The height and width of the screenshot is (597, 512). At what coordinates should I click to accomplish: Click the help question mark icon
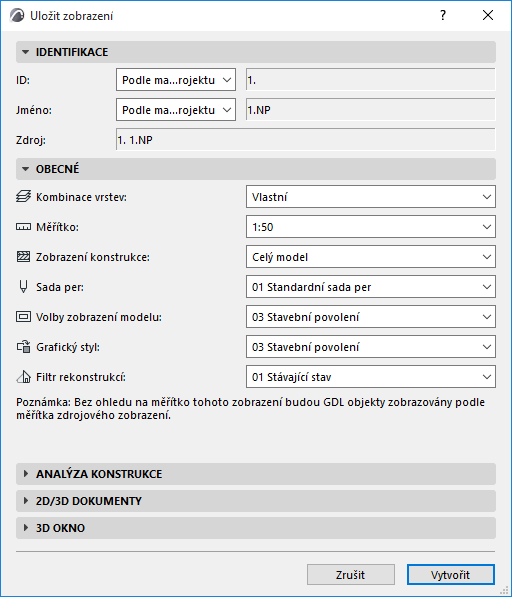(443, 15)
